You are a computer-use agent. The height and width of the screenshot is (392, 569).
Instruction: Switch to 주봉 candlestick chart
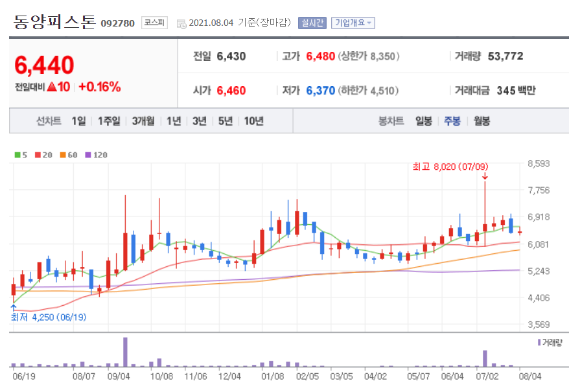coord(452,121)
